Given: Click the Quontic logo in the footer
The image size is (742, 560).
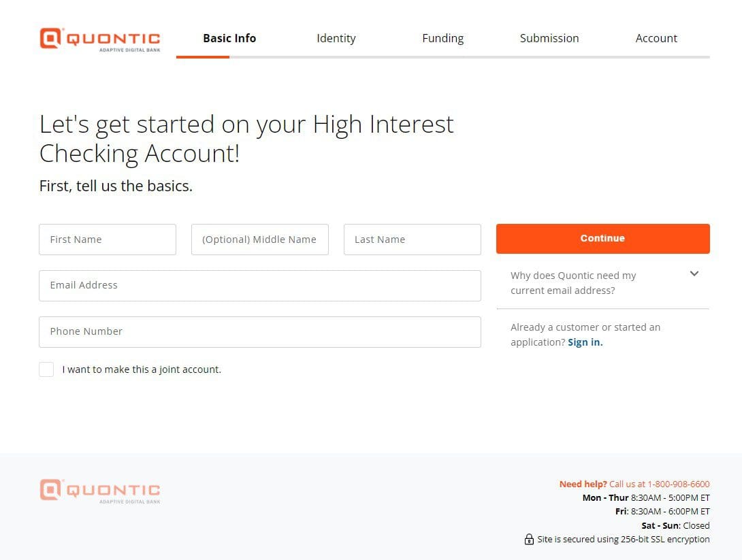Looking at the screenshot, I should 99,490.
